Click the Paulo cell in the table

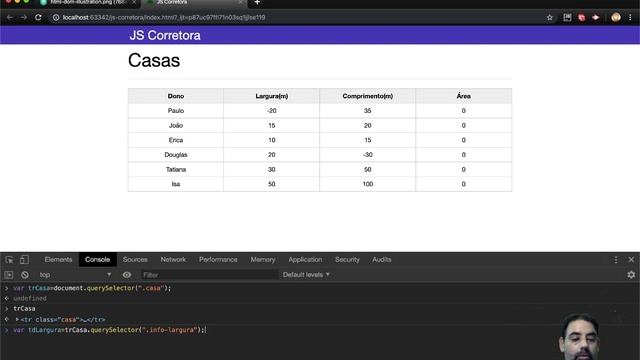pyautogui.click(x=176, y=111)
